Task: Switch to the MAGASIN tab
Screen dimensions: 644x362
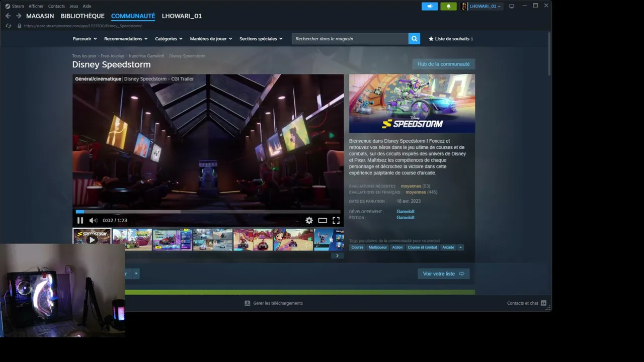Action: 40,16
